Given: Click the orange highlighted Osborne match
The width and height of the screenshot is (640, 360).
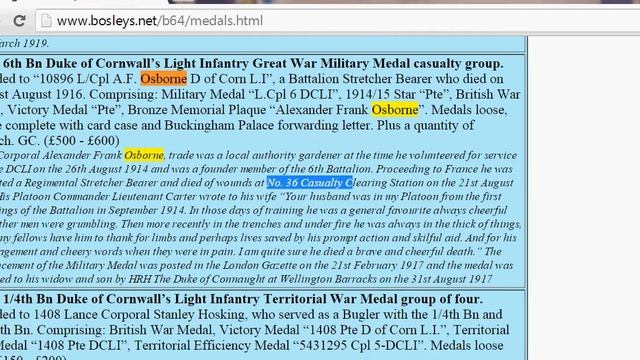Looking at the screenshot, I should [x=164, y=79].
